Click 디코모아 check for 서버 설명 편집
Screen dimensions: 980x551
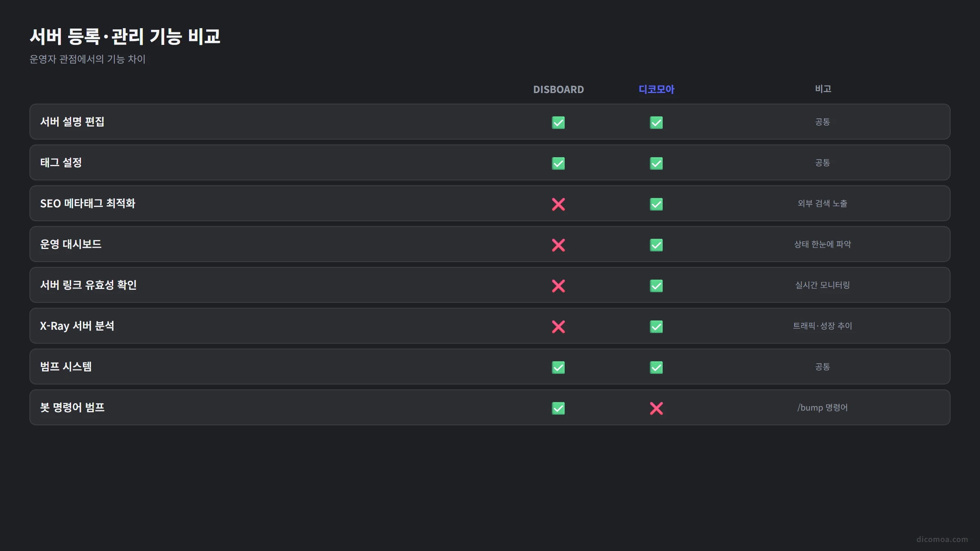tap(656, 122)
